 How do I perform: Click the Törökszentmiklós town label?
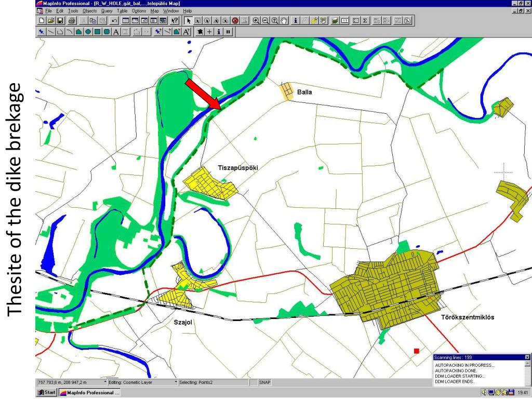[x=468, y=317]
